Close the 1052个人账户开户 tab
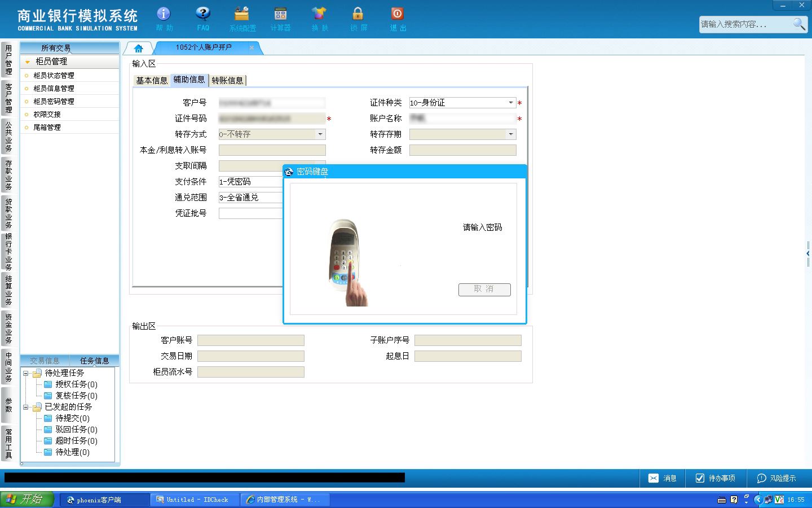Screen dimensions: 812x508 tap(251, 48)
